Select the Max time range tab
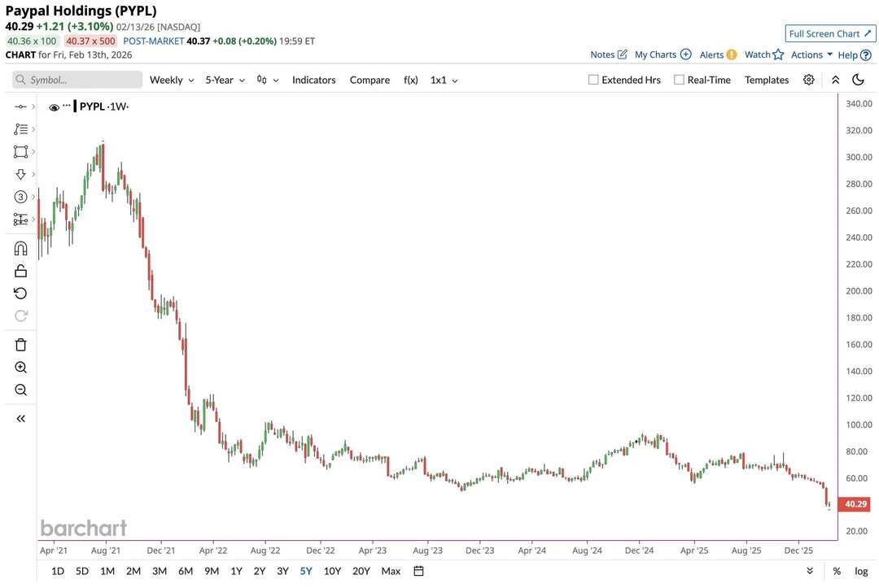 [391, 571]
